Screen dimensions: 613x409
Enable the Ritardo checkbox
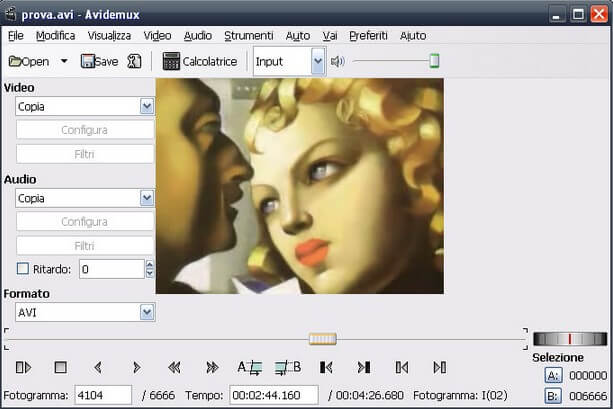point(23,269)
